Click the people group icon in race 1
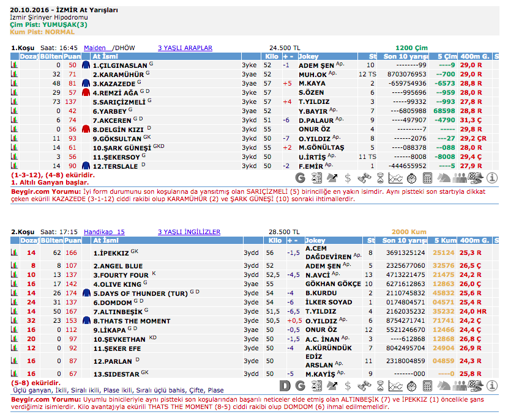508x420 pixels. pyautogui.click(x=459, y=179)
